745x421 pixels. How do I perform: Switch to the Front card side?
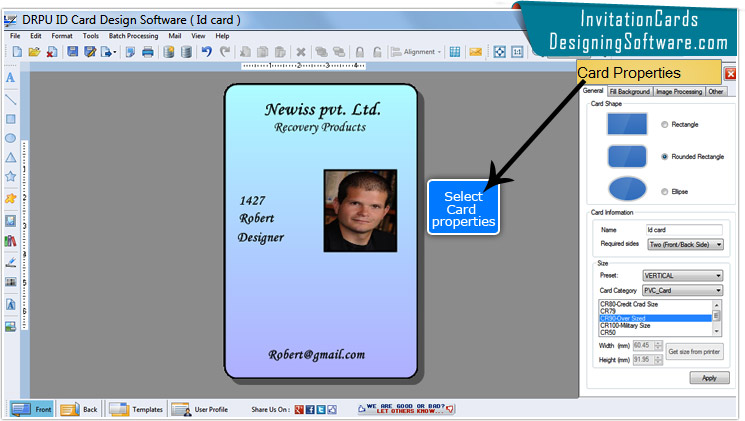point(32,409)
